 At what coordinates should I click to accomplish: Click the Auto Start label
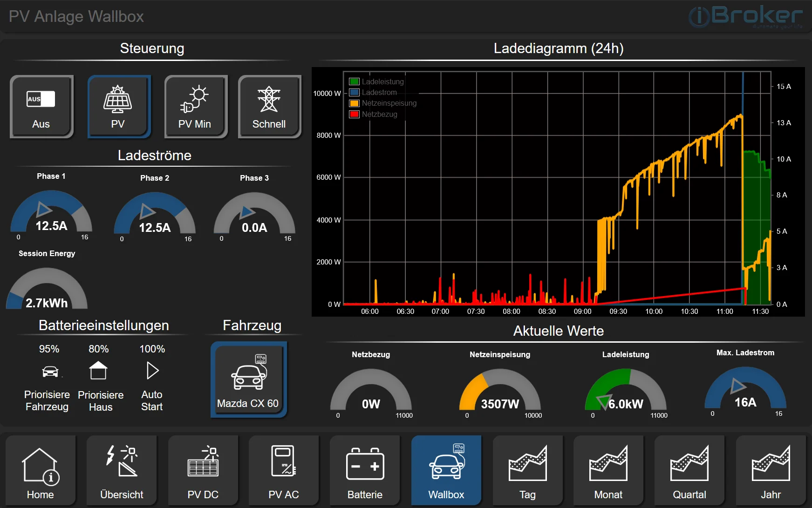pyautogui.click(x=152, y=400)
